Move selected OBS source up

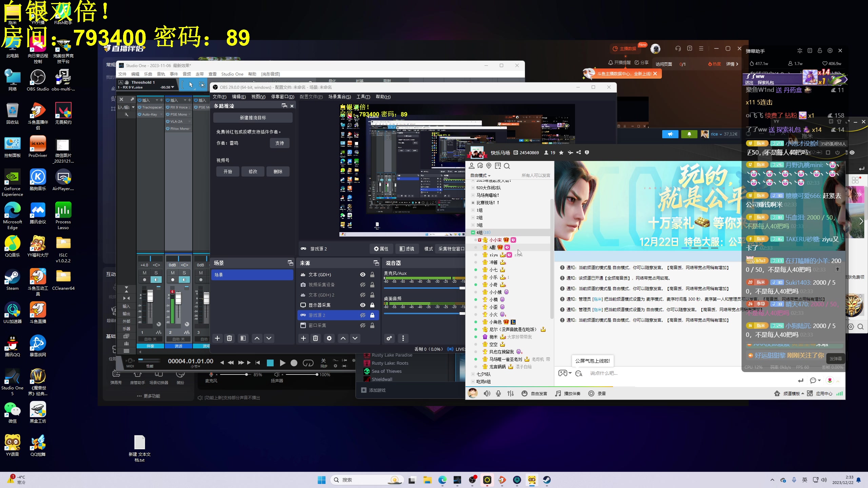[343, 338]
